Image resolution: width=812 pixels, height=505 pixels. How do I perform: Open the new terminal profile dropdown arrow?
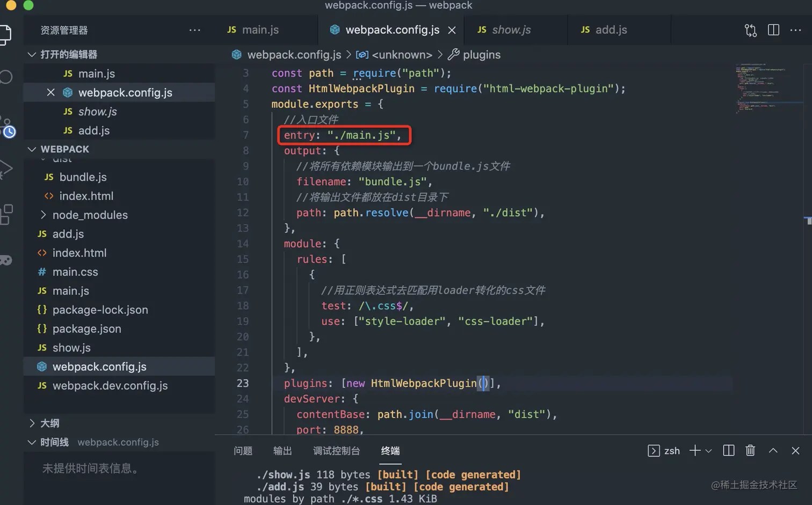(x=708, y=451)
